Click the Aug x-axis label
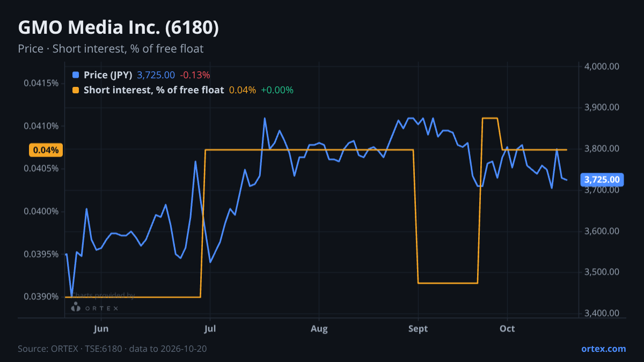Screen dimensions: 644x362 tap(319, 329)
